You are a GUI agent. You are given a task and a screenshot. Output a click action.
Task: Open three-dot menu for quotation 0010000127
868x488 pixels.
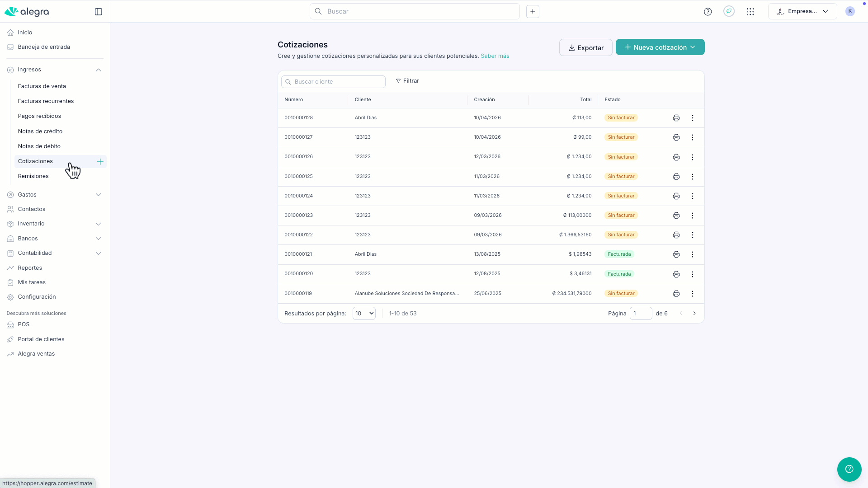692,137
